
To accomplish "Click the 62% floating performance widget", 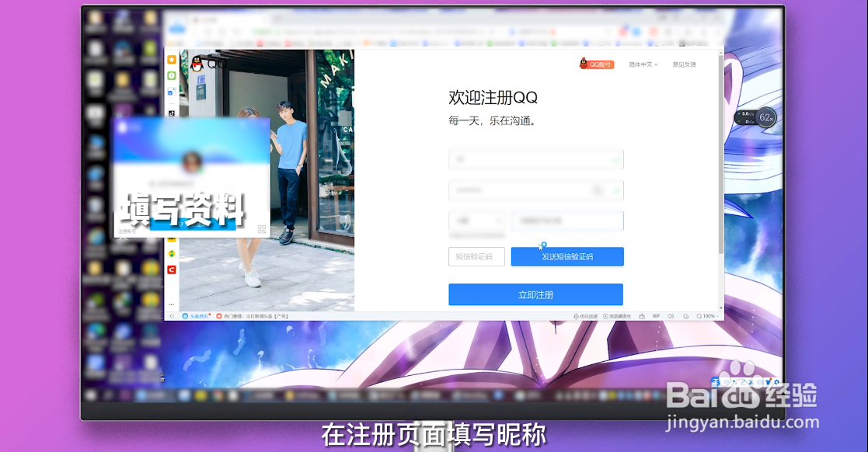I will coord(765,117).
